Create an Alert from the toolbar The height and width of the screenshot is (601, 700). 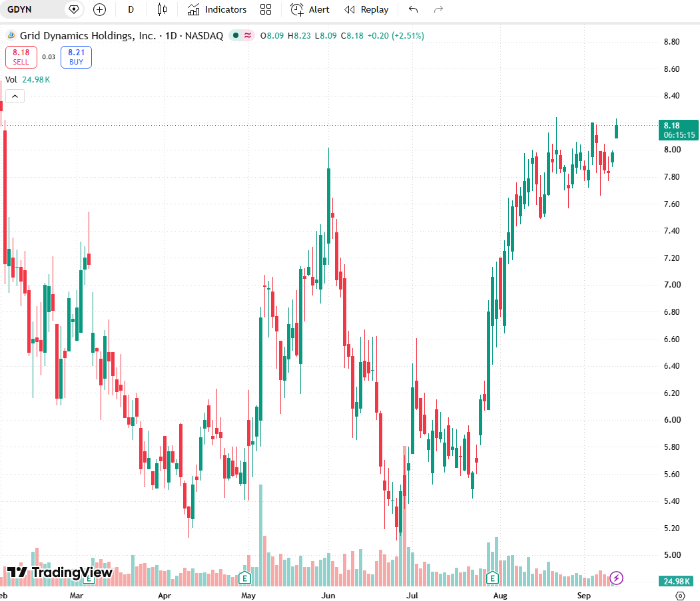pos(310,9)
